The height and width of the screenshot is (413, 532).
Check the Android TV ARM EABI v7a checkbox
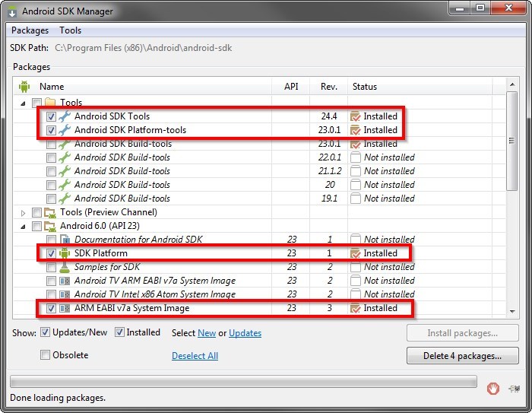point(51,281)
